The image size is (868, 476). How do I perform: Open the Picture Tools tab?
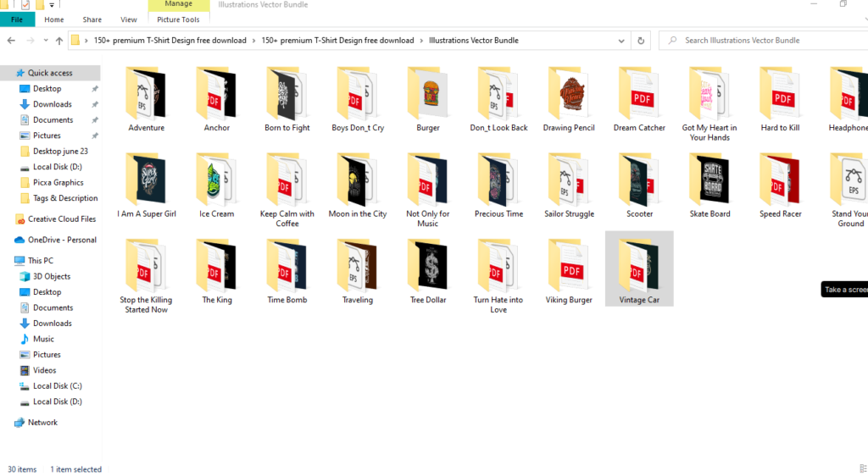tap(178, 19)
